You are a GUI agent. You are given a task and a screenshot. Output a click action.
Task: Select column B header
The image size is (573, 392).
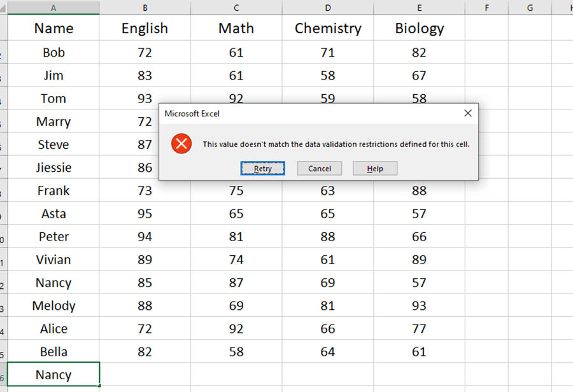click(x=145, y=8)
